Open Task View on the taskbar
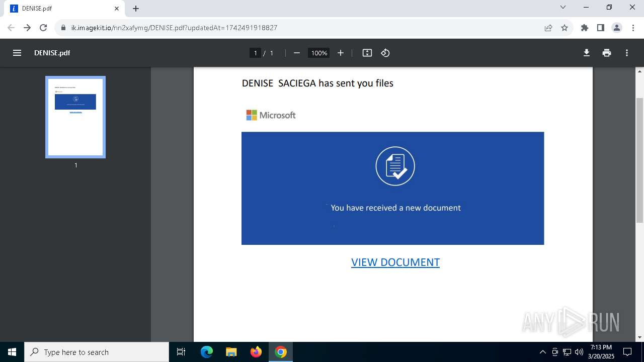Screen dimensions: 644x362 point(181,352)
